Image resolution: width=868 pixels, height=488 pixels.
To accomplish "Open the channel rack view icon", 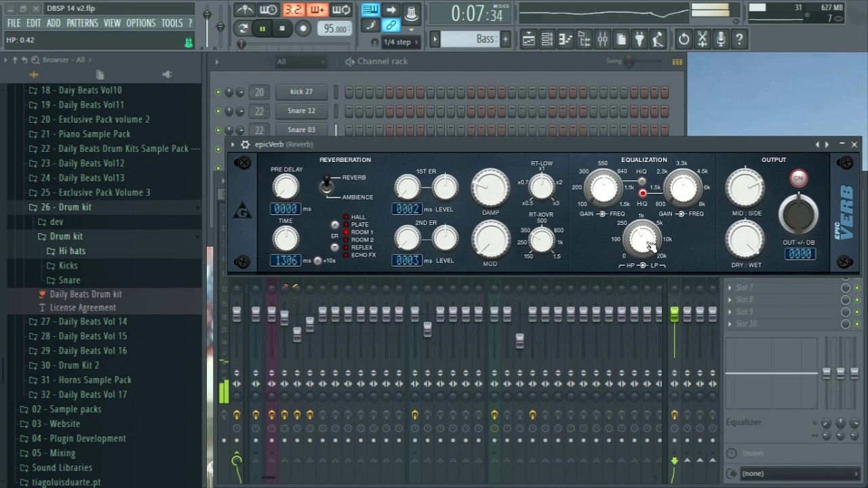I will pyautogui.click(x=547, y=39).
